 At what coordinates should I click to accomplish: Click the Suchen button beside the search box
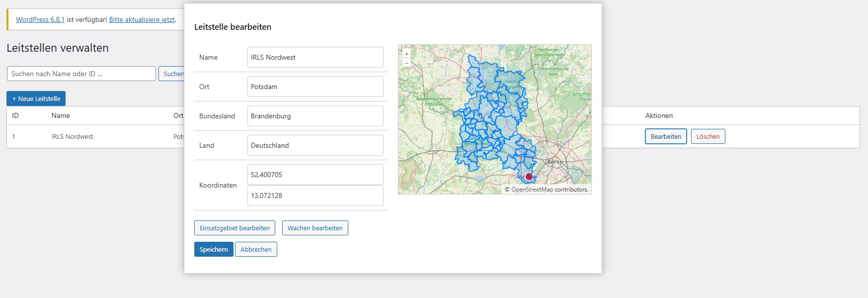click(172, 74)
